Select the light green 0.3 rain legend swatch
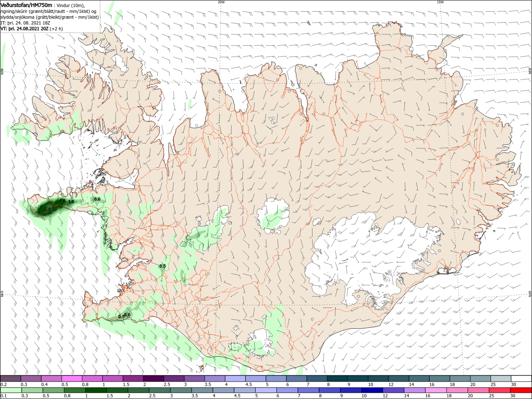 [x=32, y=390]
